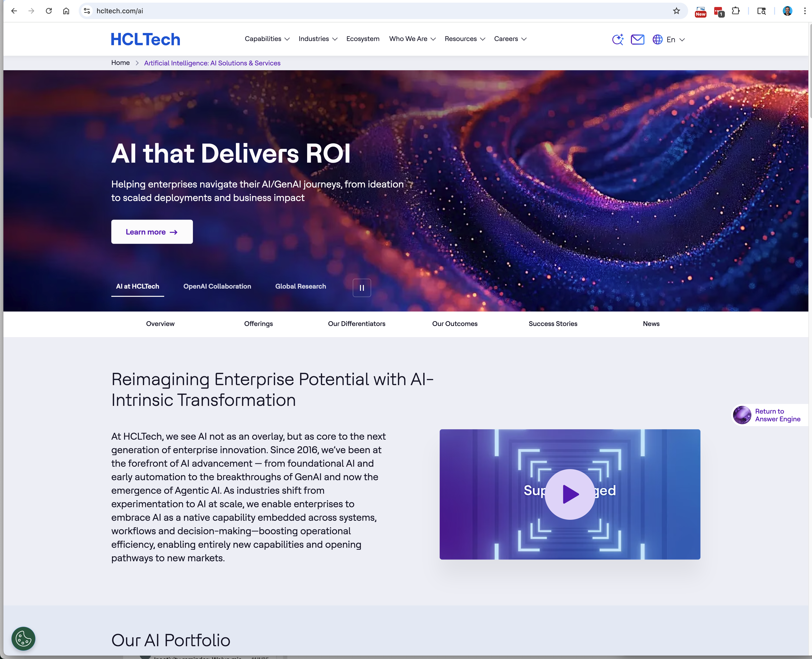The height and width of the screenshot is (659, 812).
Task: Go to Home breadcrumb link
Action: [x=120, y=63]
